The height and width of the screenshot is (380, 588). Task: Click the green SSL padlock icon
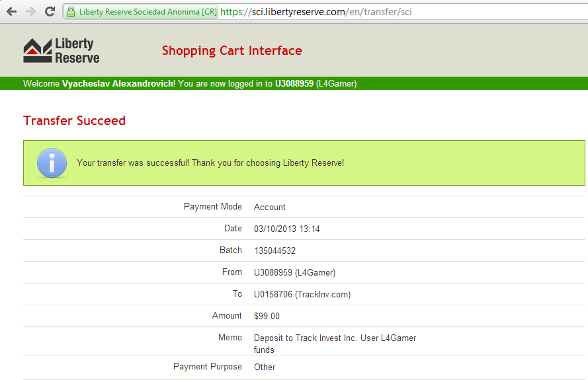pos(71,12)
